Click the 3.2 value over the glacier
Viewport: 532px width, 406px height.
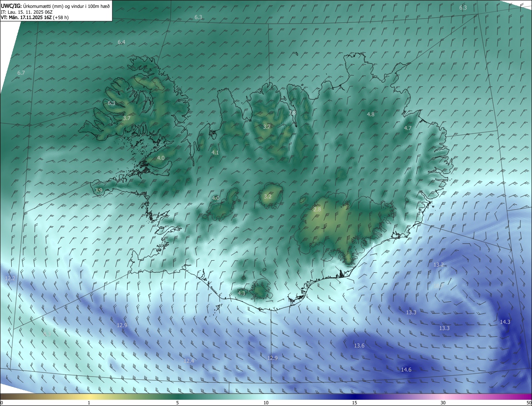pyautogui.click(x=268, y=196)
